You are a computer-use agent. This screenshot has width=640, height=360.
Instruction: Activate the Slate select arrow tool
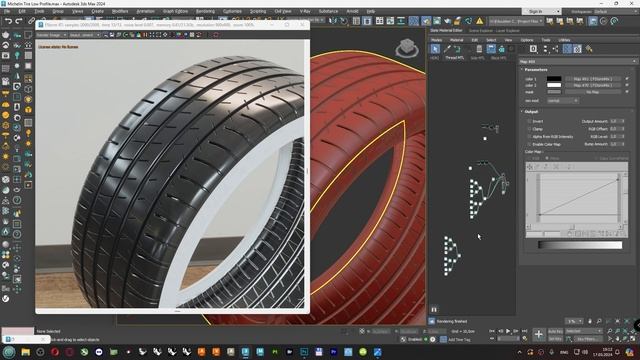(x=435, y=49)
